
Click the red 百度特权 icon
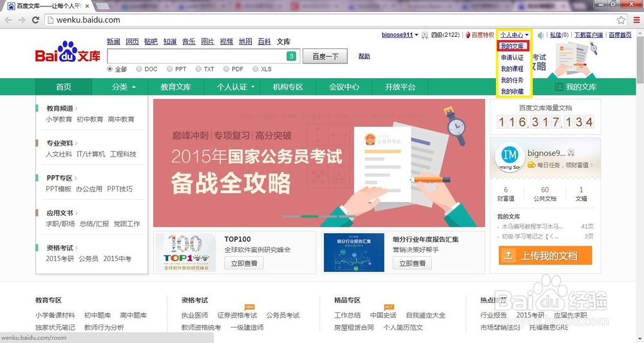(468, 35)
